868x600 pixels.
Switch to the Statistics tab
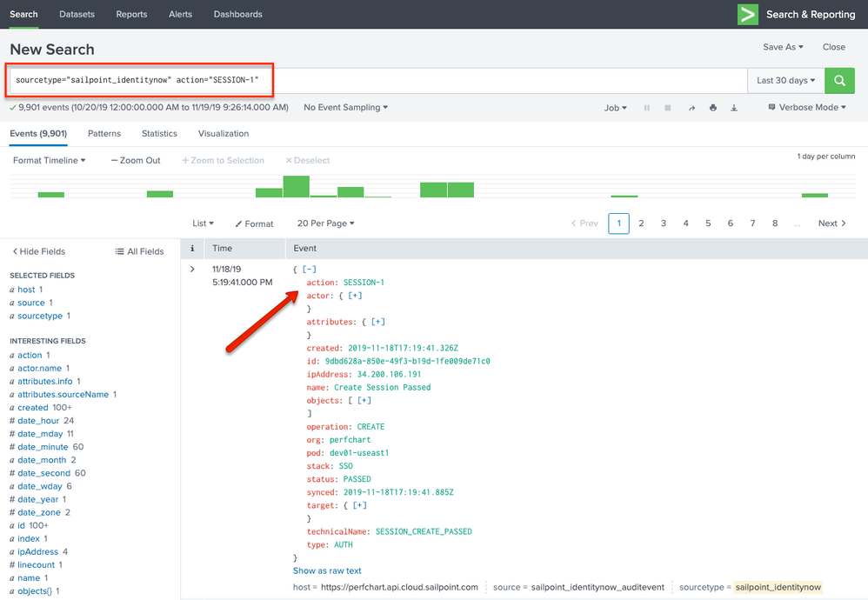pyautogui.click(x=159, y=134)
